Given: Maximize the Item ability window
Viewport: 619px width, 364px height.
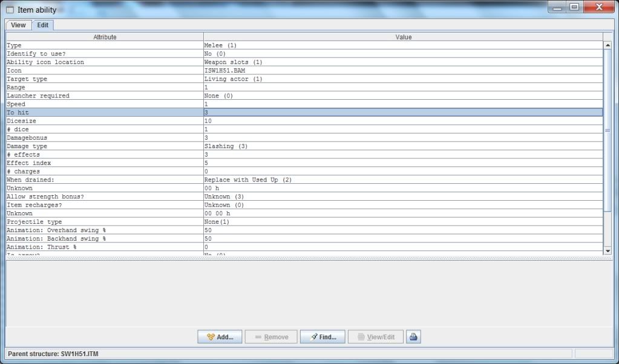Looking at the screenshot, I should [x=574, y=7].
